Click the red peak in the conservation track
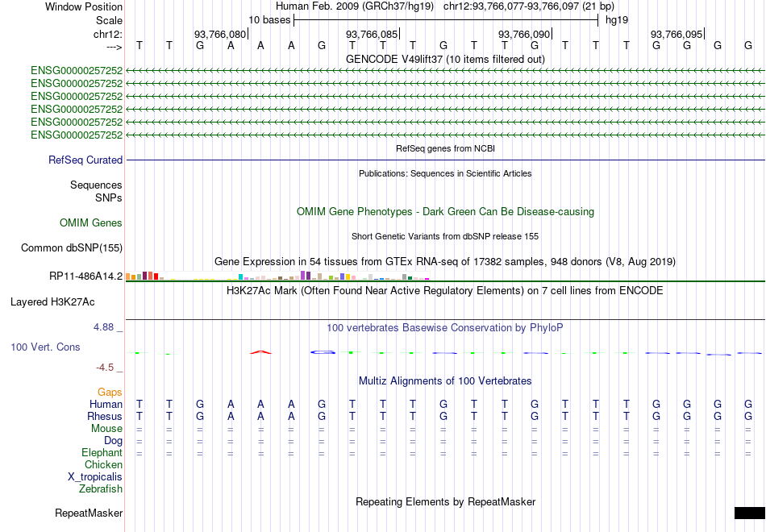Viewport: 766px width, 532px height. pos(261,351)
